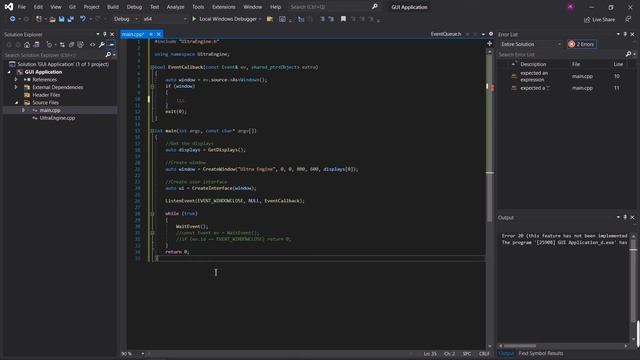The width and height of the screenshot is (640, 360).
Task: Click the Save All icon
Action: click(71, 19)
